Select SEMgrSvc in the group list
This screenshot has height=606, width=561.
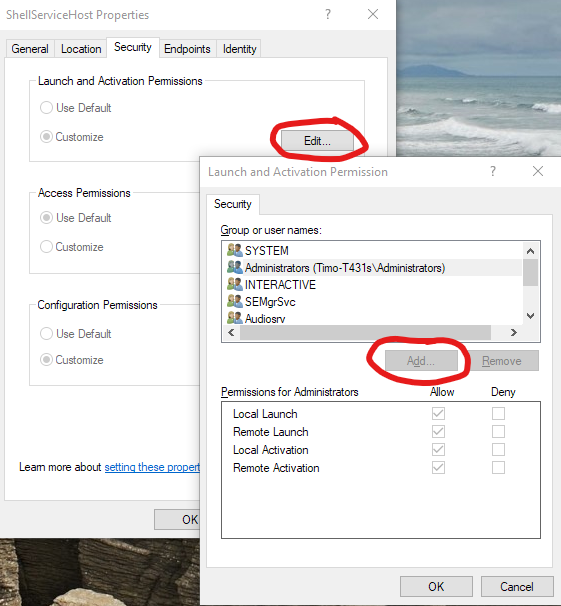click(x=372, y=301)
